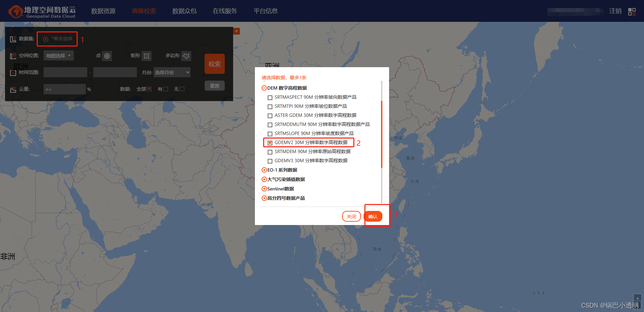Open the 选择月份 month dropdown
Image resolution: width=644 pixels, height=312 pixels.
[x=172, y=72]
